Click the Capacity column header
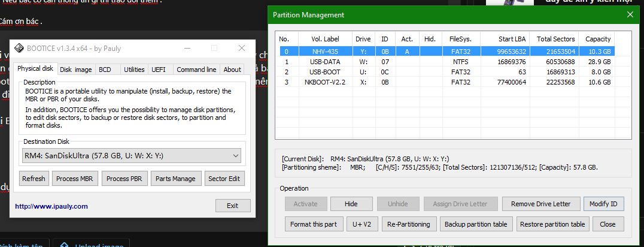The height and width of the screenshot is (247, 644). 597,39
